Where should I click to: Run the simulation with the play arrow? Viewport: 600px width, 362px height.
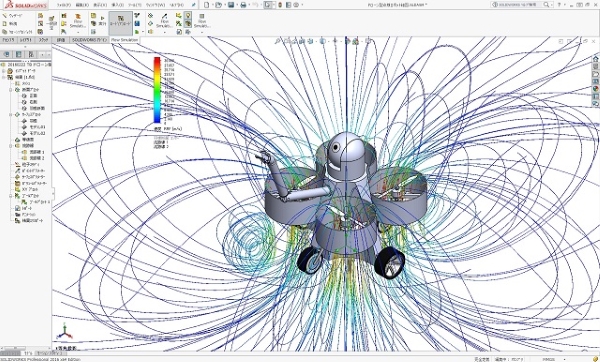click(x=102, y=20)
